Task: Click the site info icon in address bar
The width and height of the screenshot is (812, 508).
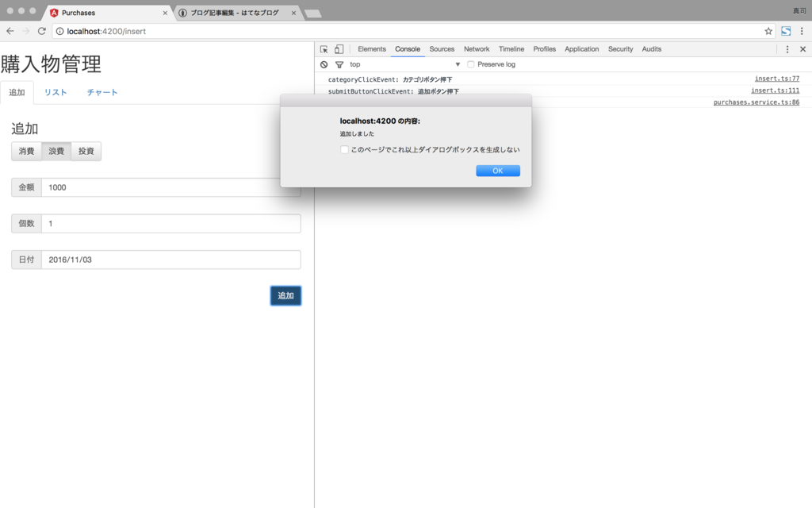Action: point(59,31)
